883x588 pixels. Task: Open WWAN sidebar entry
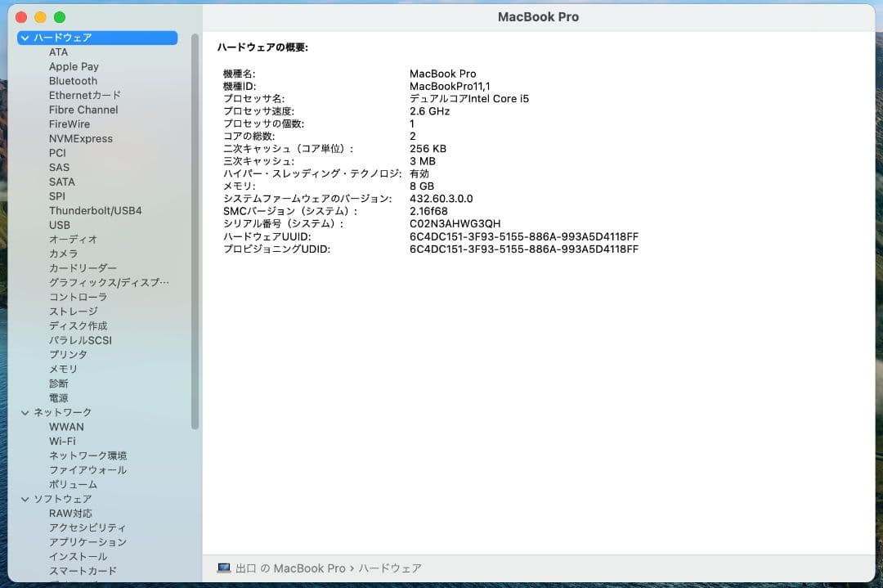tap(66, 427)
